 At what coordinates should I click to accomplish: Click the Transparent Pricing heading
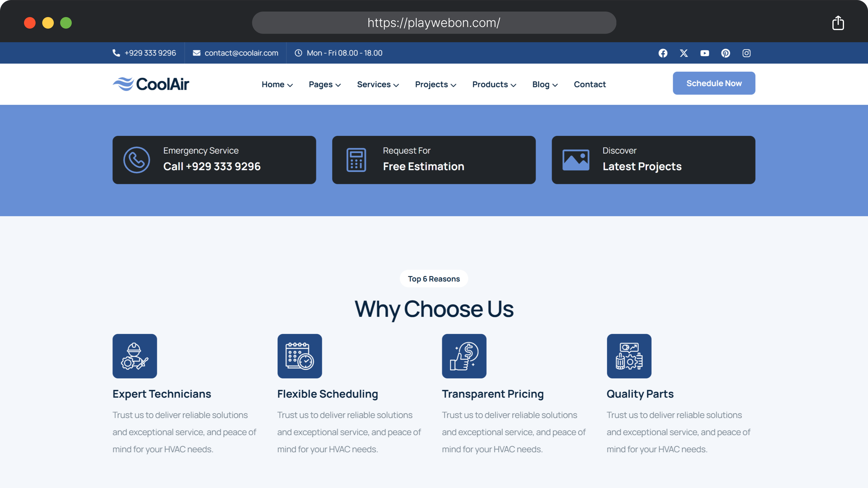pos(493,394)
